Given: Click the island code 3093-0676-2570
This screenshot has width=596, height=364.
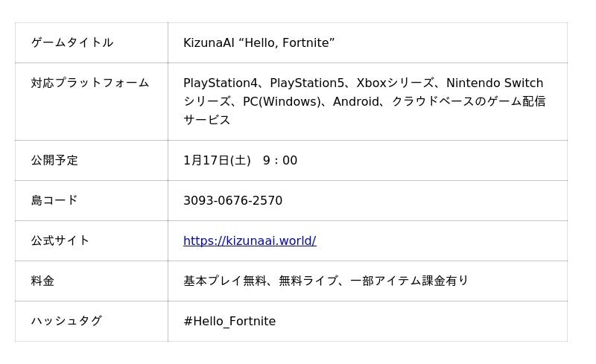Looking at the screenshot, I should 232,200.
